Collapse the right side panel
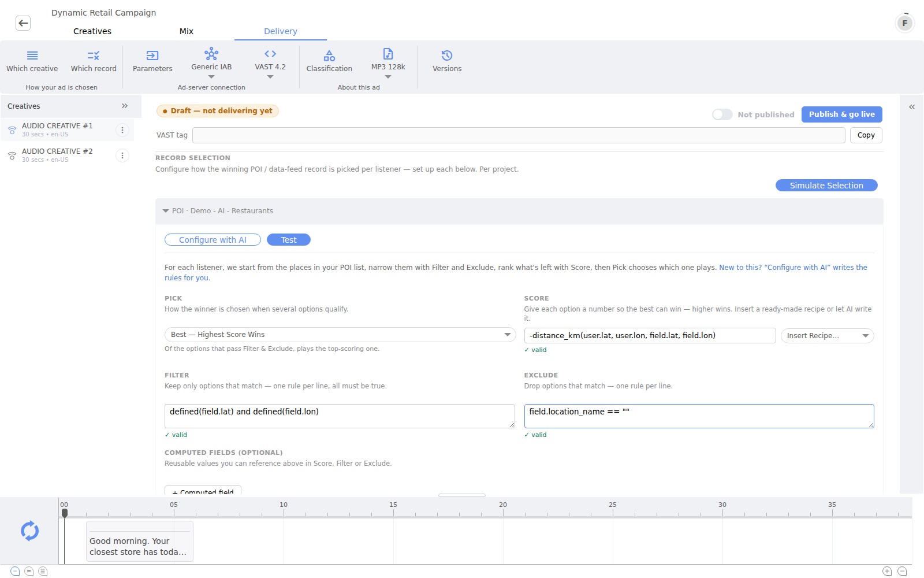Image resolution: width=924 pixels, height=578 pixels. pyautogui.click(x=912, y=107)
